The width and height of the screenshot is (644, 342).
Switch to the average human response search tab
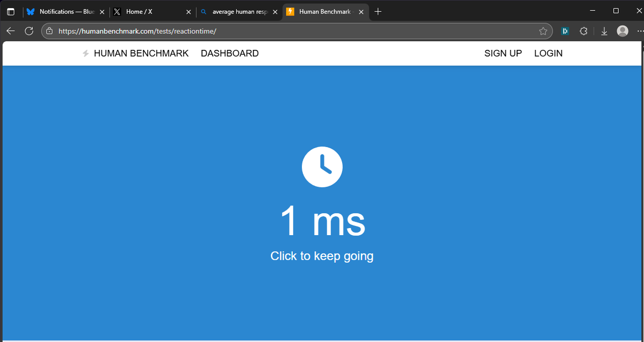tap(239, 12)
